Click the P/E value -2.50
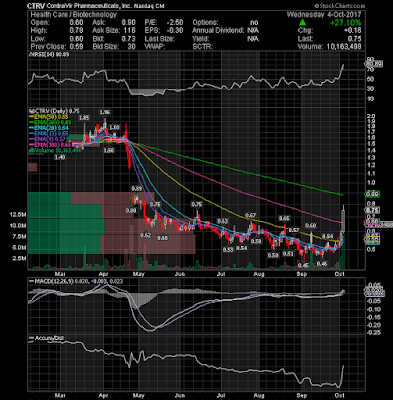The height and width of the screenshot is (400, 393). [x=175, y=23]
